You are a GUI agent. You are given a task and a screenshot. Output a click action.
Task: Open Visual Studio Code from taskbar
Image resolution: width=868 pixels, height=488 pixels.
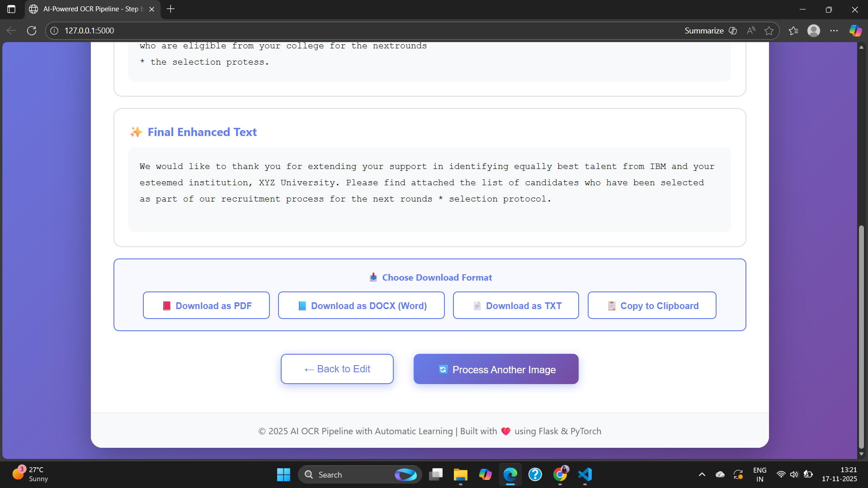tap(585, 474)
